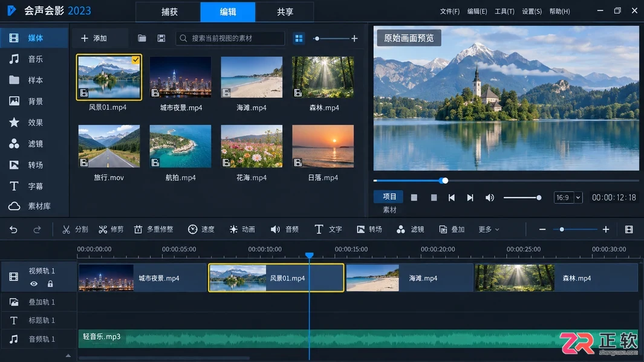Screen dimensions: 644x362
Task: Open the 多重修整 multi-trim tool
Action: pos(154,230)
